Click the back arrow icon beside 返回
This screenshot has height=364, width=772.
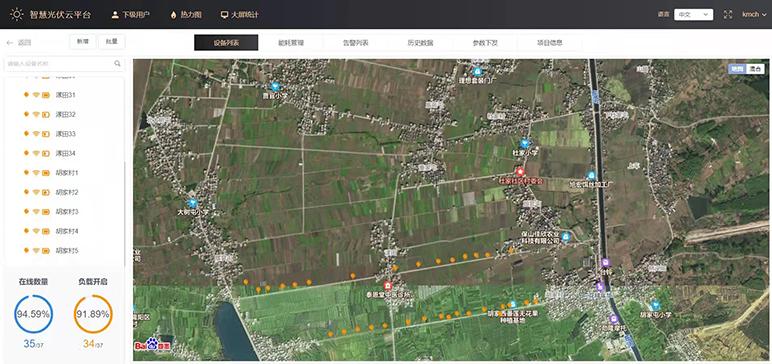10,43
